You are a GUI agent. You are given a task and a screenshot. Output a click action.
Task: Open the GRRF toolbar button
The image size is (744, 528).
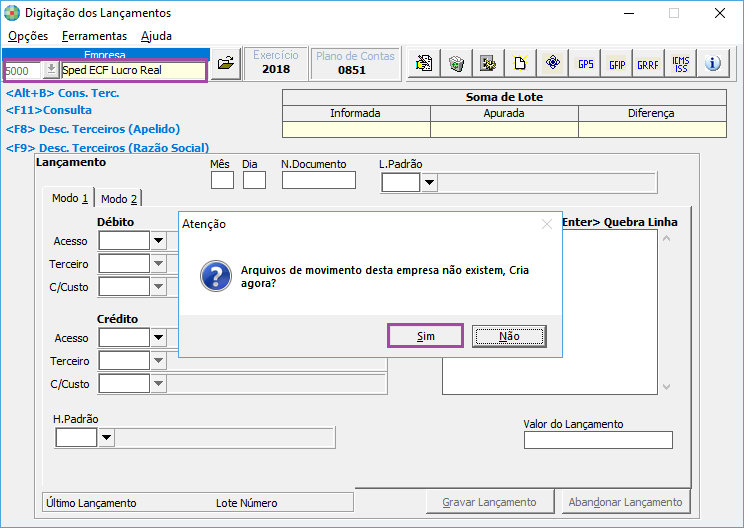click(x=648, y=63)
